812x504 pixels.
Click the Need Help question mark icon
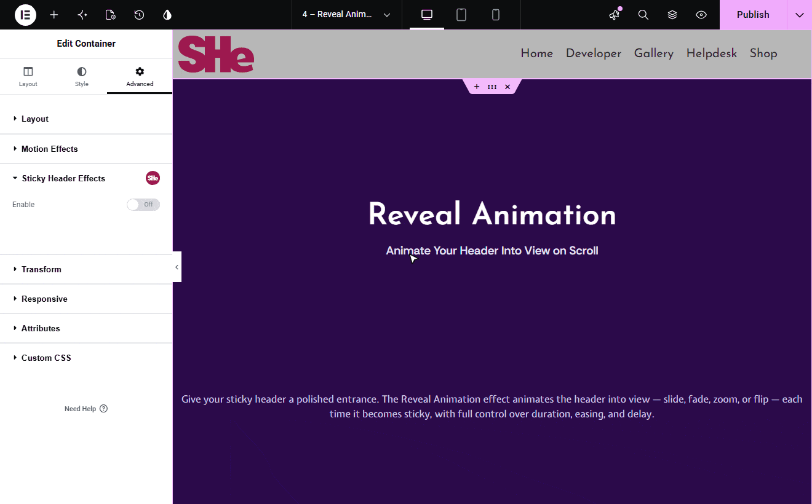[x=103, y=409]
